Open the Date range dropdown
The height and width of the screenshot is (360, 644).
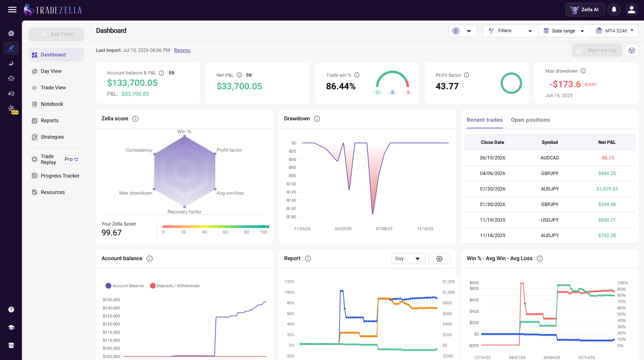564,31
